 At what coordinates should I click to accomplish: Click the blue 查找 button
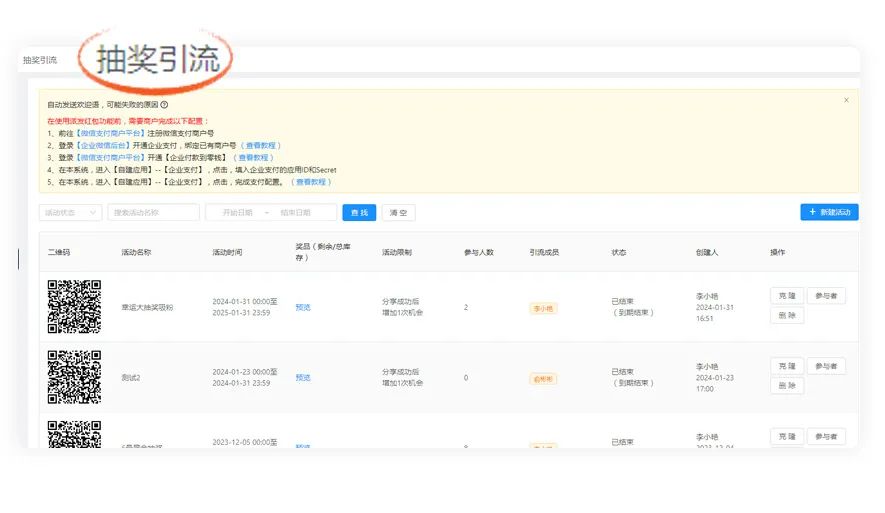[x=359, y=213]
